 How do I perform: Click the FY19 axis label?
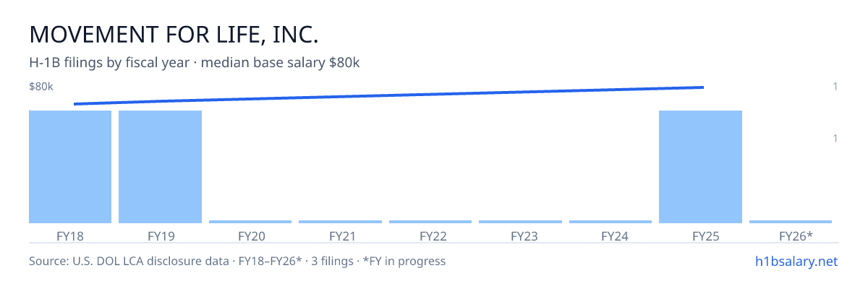coord(160,236)
